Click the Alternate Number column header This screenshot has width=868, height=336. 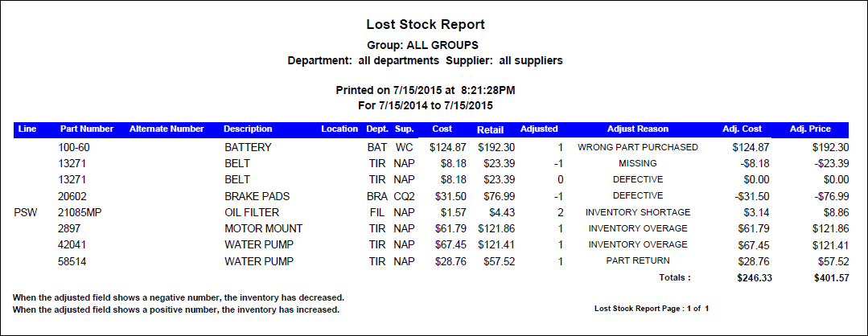[x=167, y=129]
